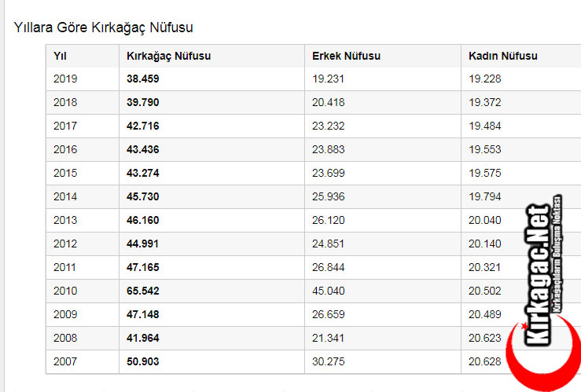
Task: Select male population value 30.275
Action: (328, 362)
